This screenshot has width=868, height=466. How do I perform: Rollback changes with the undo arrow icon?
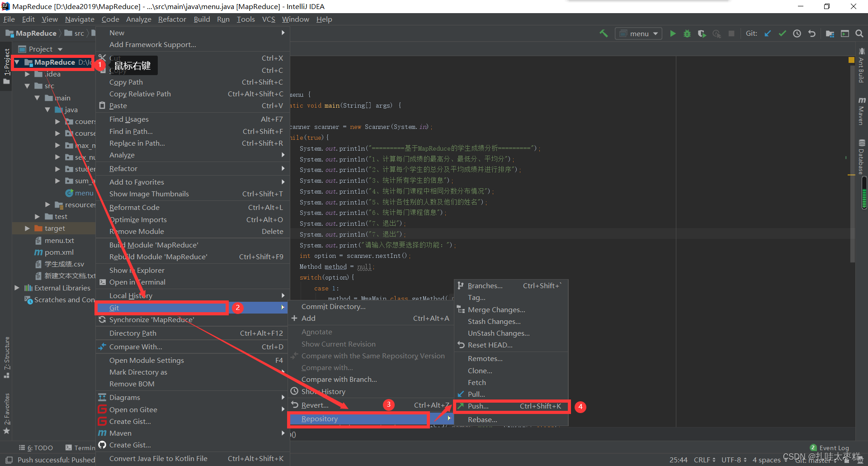pyautogui.click(x=812, y=33)
